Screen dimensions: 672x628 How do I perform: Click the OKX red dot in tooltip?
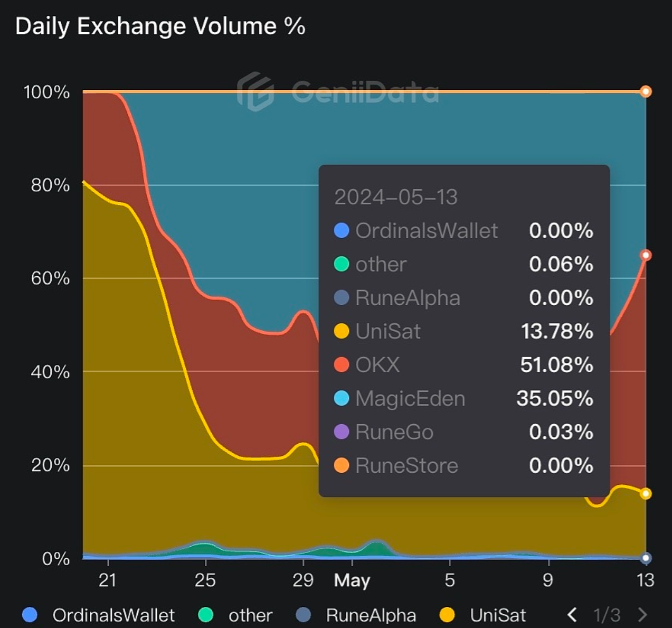[x=342, y=364]
